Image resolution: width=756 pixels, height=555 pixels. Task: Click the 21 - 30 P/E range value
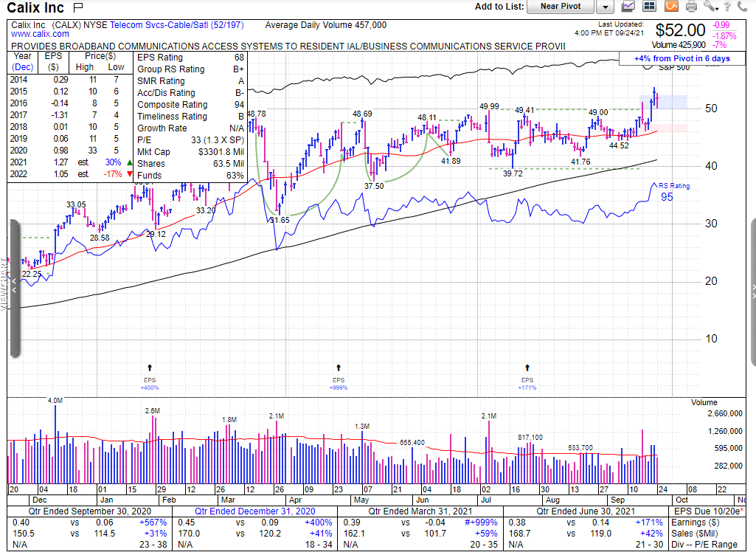tap(649, 545)
